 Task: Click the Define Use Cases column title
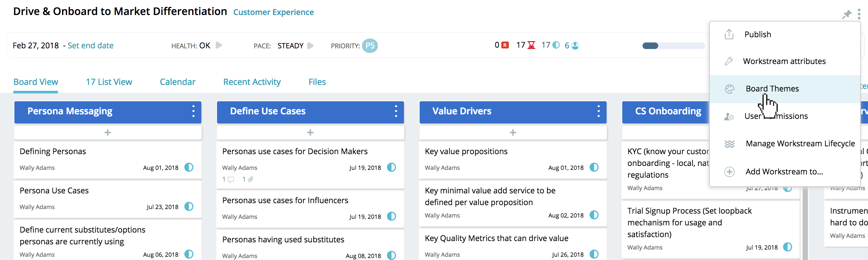tap(268, 111)
